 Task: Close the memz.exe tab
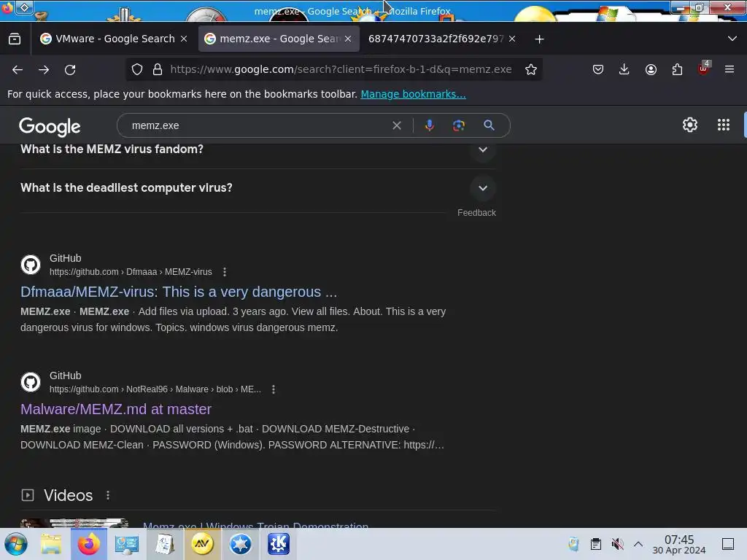click(348, 39)
